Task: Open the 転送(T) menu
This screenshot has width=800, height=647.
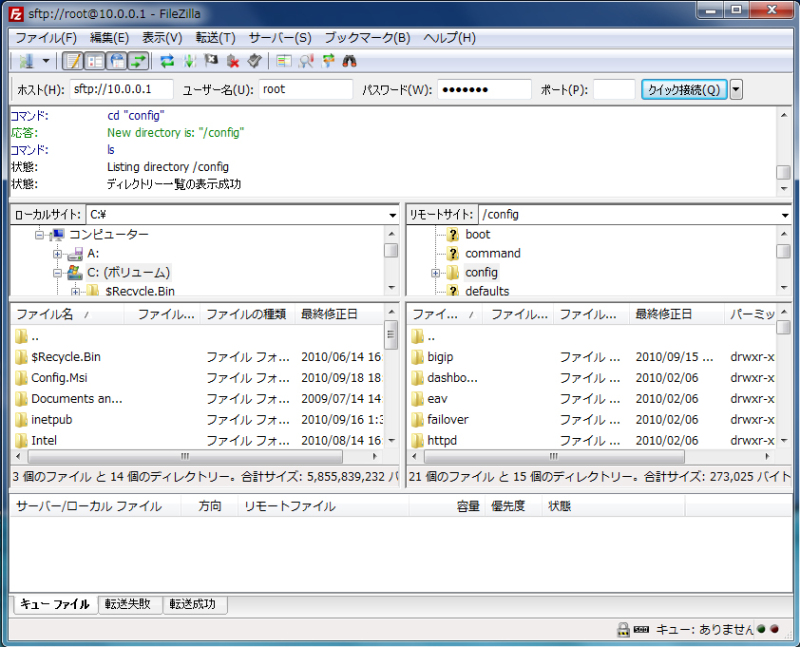Action: 215,38
